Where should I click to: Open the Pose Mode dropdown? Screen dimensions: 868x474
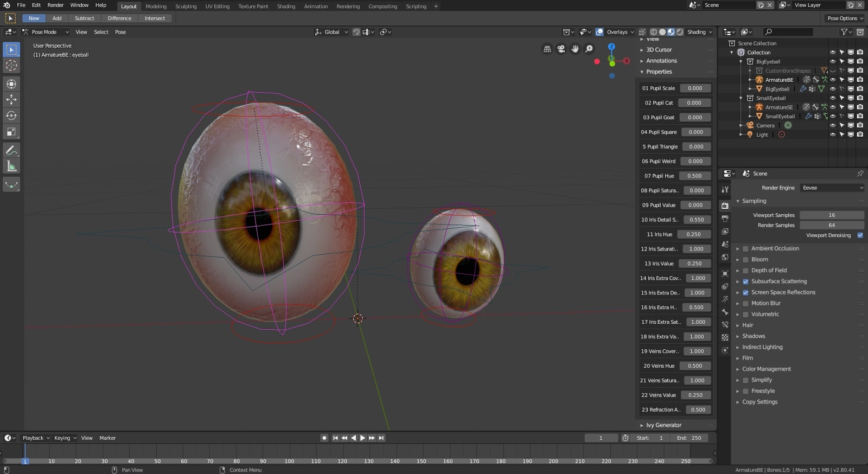[46, 32]
